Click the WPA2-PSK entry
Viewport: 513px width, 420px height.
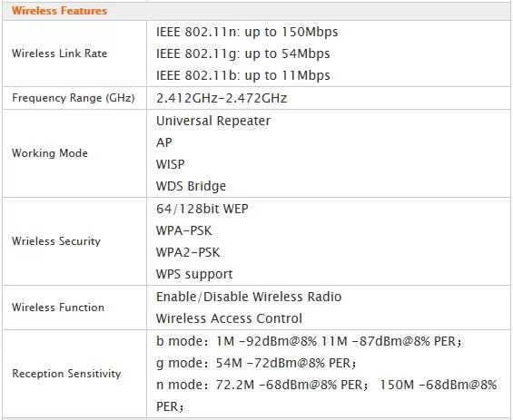click(x=188, y=252)
